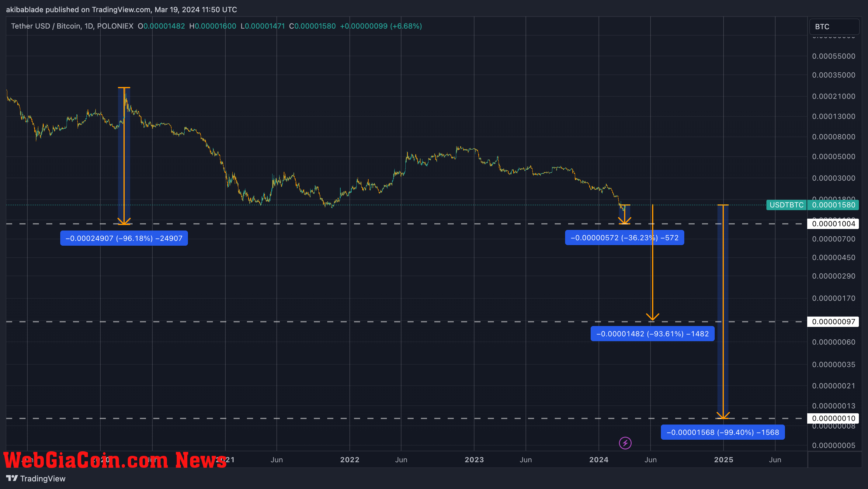Click the 0.00000290 price axis label
868x489 pixels.
coord(834,276)
